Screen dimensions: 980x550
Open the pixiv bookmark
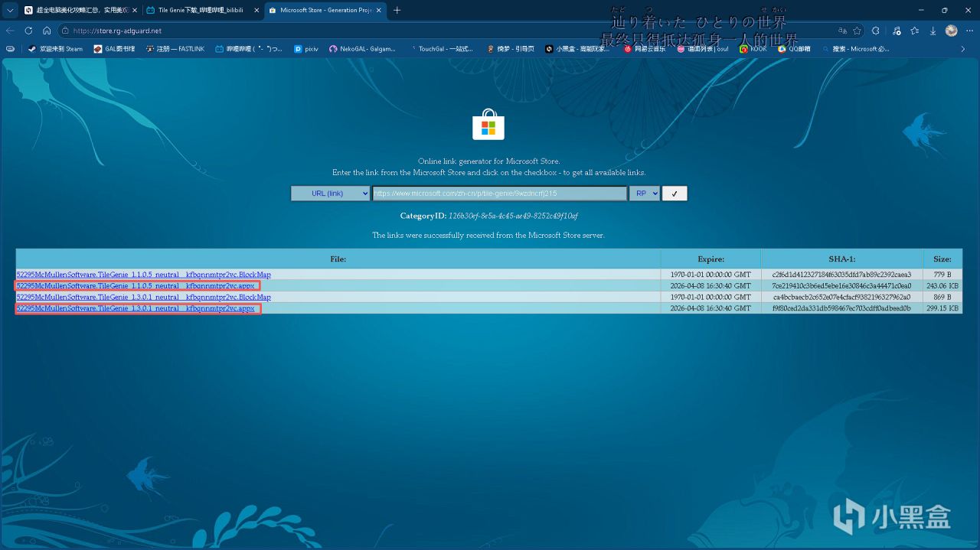(x=306, y=48)
